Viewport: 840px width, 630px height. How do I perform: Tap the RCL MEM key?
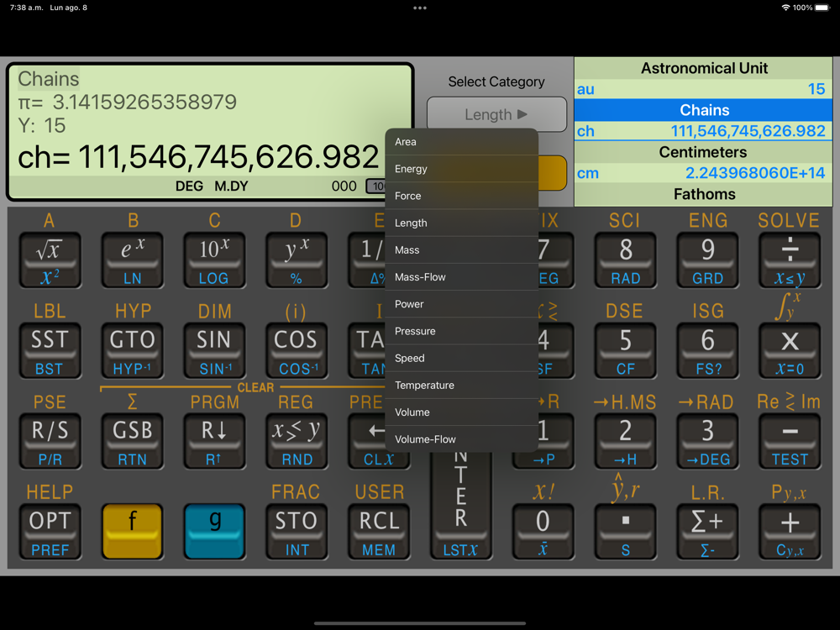(379, 532)
